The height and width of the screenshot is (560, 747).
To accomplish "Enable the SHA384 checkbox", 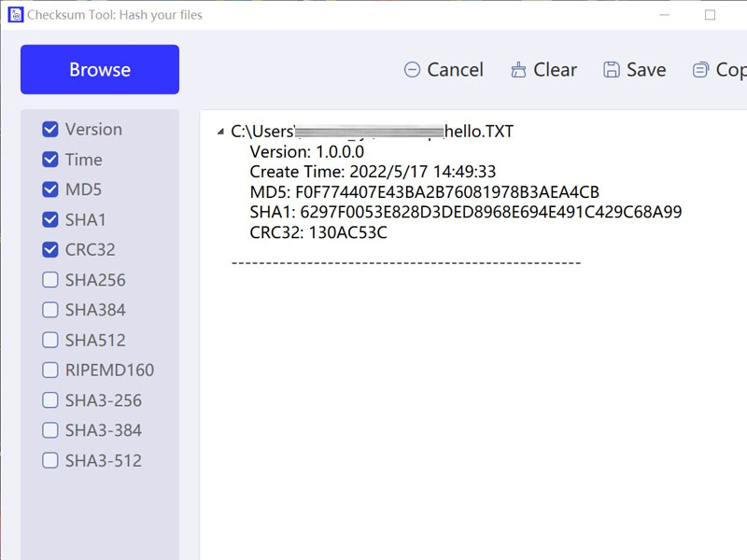I will click(50, 310).
